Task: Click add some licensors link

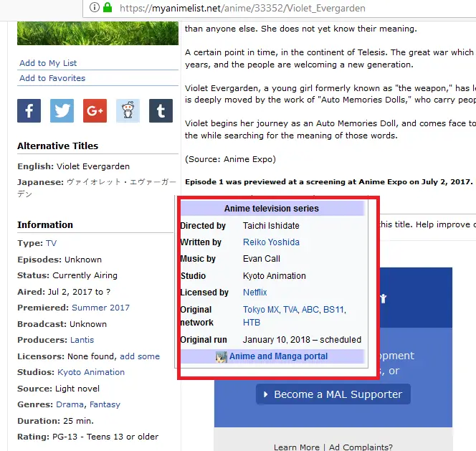Action: tap(140, 356)
